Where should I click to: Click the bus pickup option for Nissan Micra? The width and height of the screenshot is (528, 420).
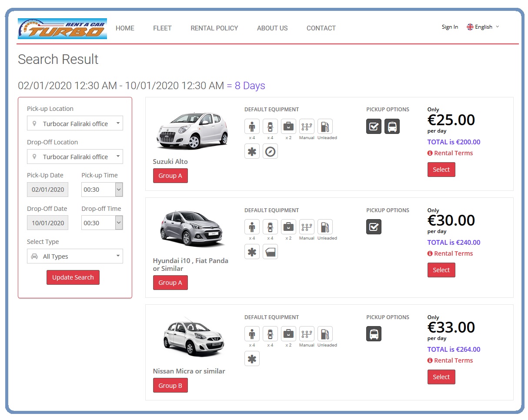[x=374, y=334]
